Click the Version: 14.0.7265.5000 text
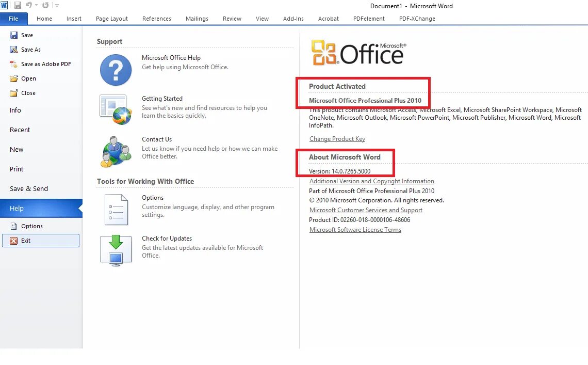This screenshot has height=365, width=588. 339,171
